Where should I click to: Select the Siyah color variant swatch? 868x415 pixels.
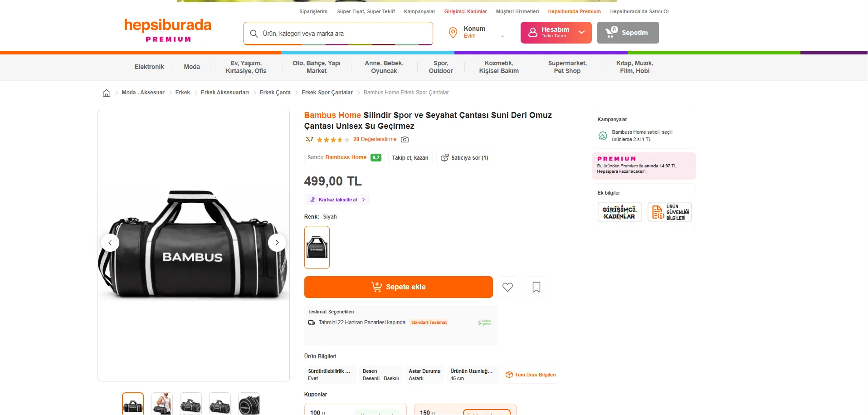317,248
